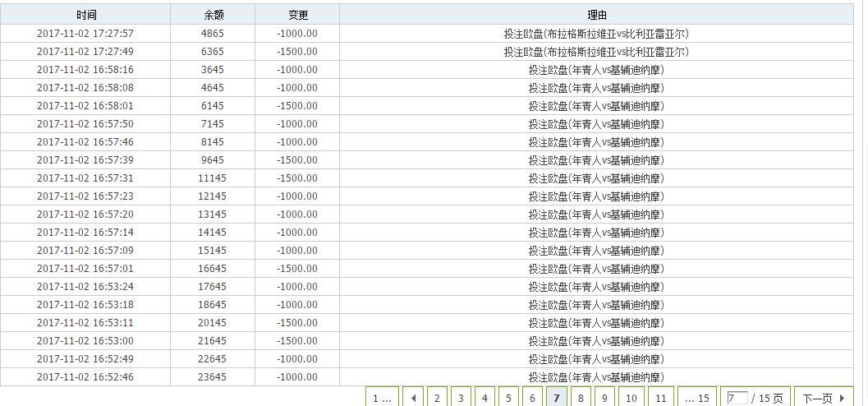Click the last page '... 15' button
Image resolution: width=868 pixels, height=406 pixels.
coord(697,398)
